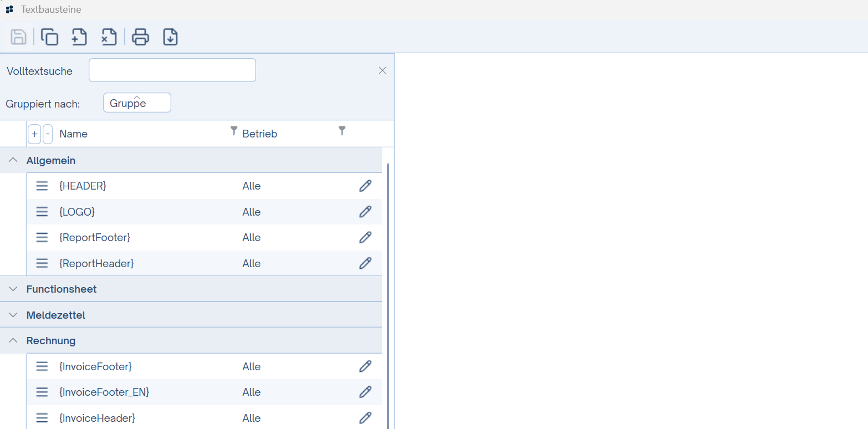Click the Export download icon
Image resolution: width=868 pixels, height=429 pixels.
tap(170, 37)
